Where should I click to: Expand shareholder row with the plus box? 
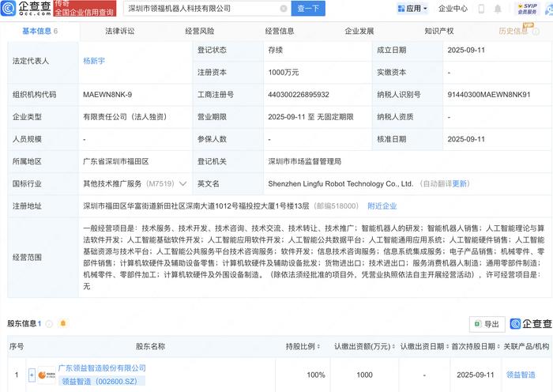click(x=32, y=375)
